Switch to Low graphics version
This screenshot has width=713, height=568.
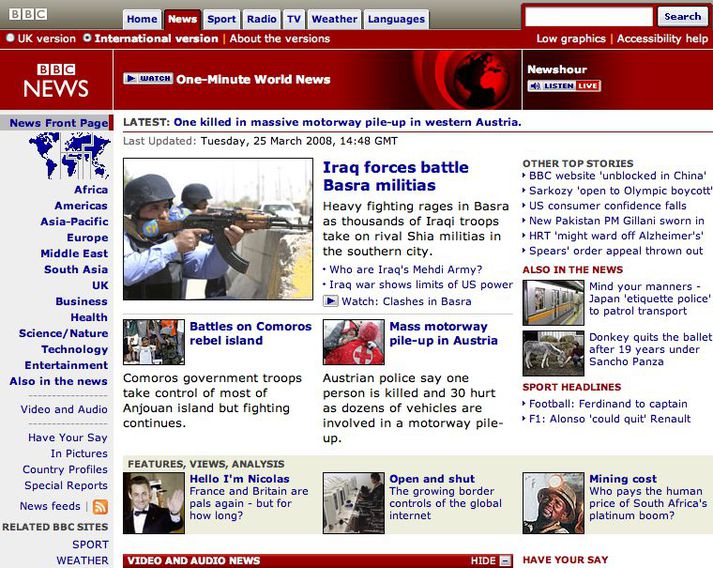click(571, 39)
